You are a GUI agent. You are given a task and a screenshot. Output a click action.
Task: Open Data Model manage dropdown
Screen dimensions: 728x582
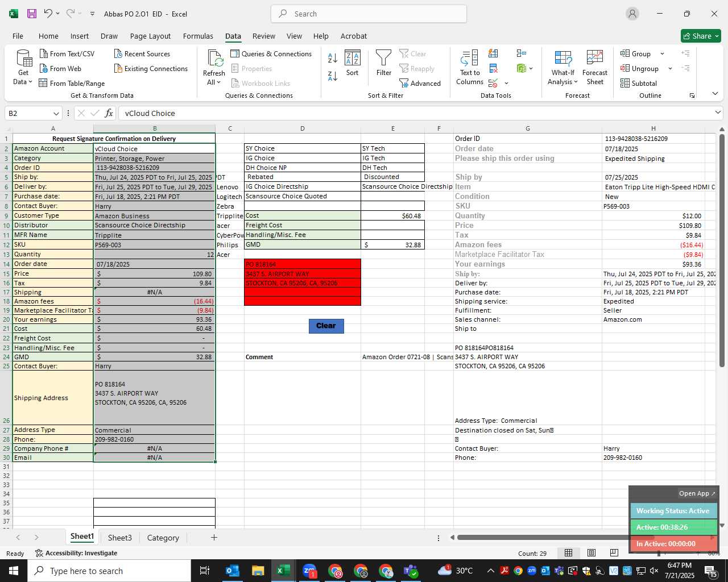tap(531, 68)
